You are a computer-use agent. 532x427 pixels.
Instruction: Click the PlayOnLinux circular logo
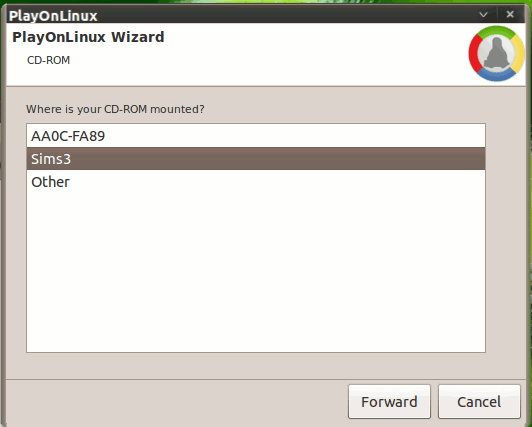pos(496,54)
